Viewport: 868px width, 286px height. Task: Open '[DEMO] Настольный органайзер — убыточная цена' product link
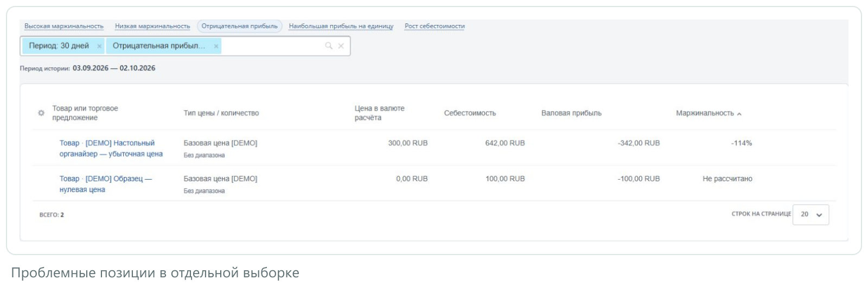coord(111,149)
